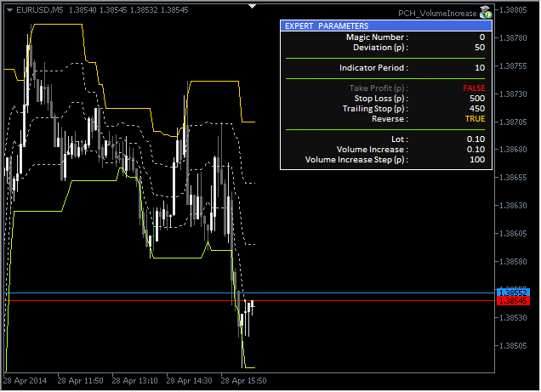Click the 1.38655 price scale label
Image resolution: width=541 pixels, height=392 pixels.
513,177
